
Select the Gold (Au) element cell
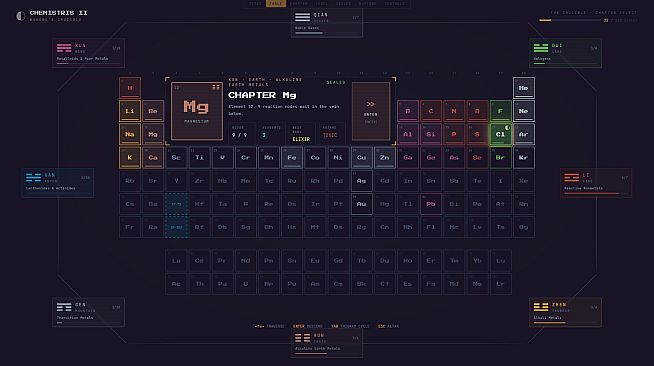coord(362,204)
